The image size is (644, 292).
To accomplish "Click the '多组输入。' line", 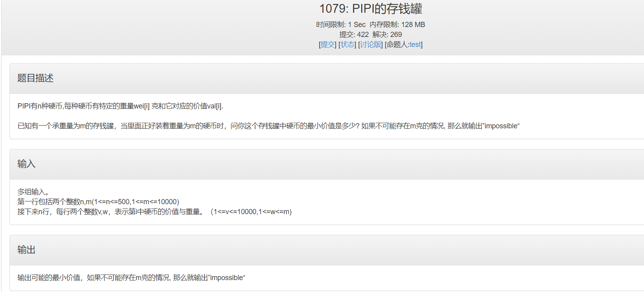I will [33, 192].
